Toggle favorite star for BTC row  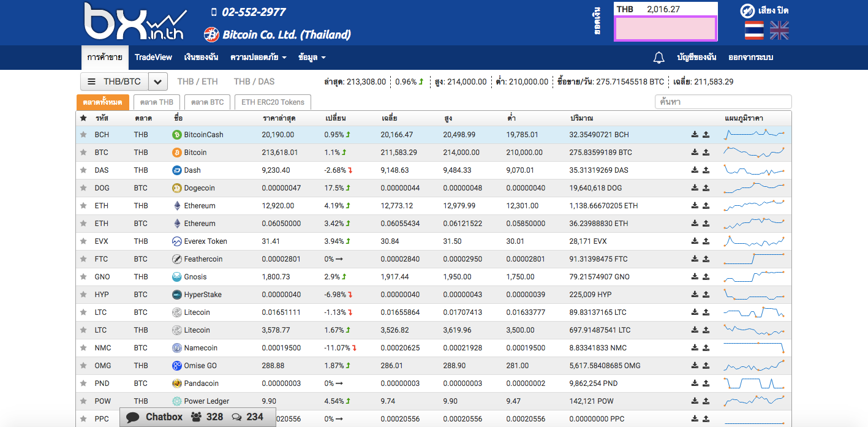(83, 153)
